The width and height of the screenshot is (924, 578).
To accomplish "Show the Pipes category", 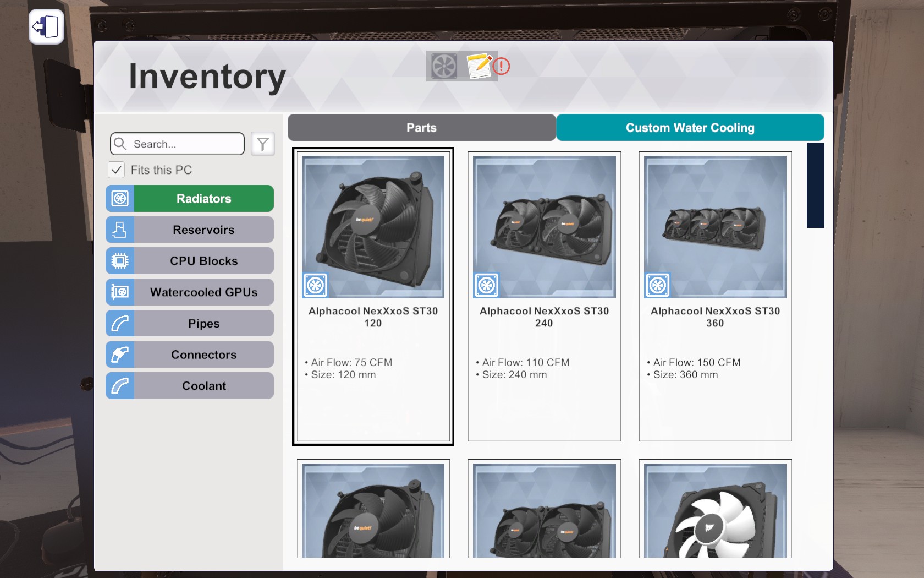I will point(190,323).
